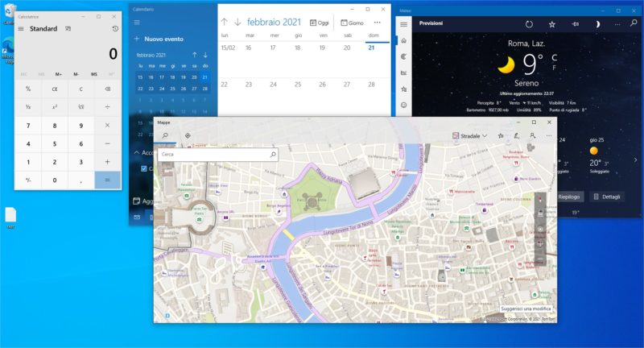This screenshot has width=644, height=348.
Task: Open Windows Ink pen tool in Maps
Action: (517, 135)
